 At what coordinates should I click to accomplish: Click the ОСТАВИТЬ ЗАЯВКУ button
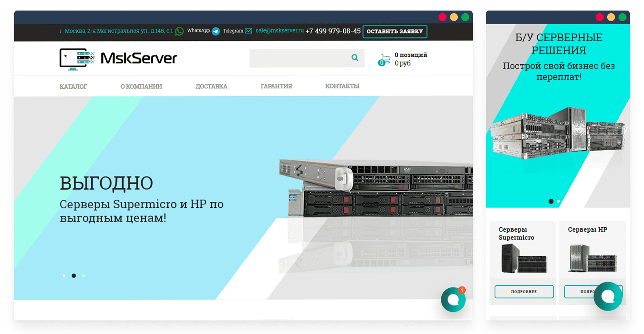[395, 32]
